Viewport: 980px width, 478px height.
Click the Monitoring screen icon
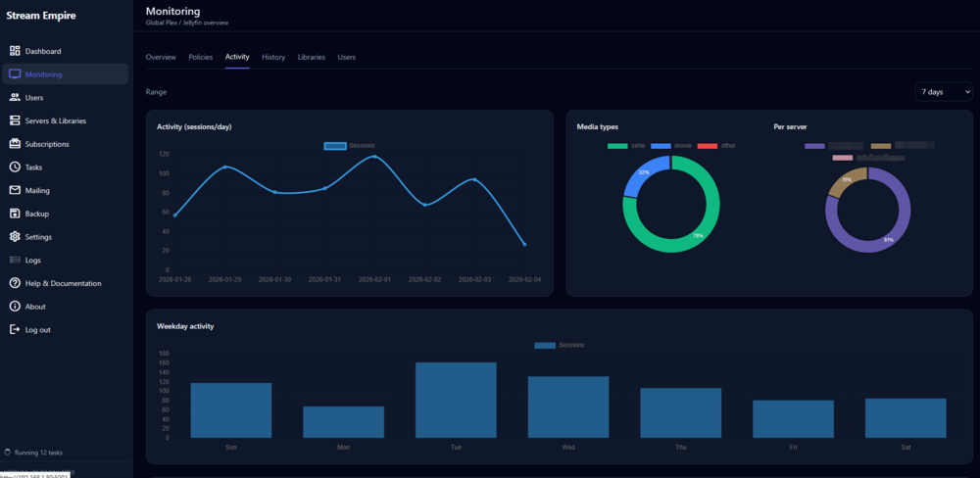coord(15,74)
